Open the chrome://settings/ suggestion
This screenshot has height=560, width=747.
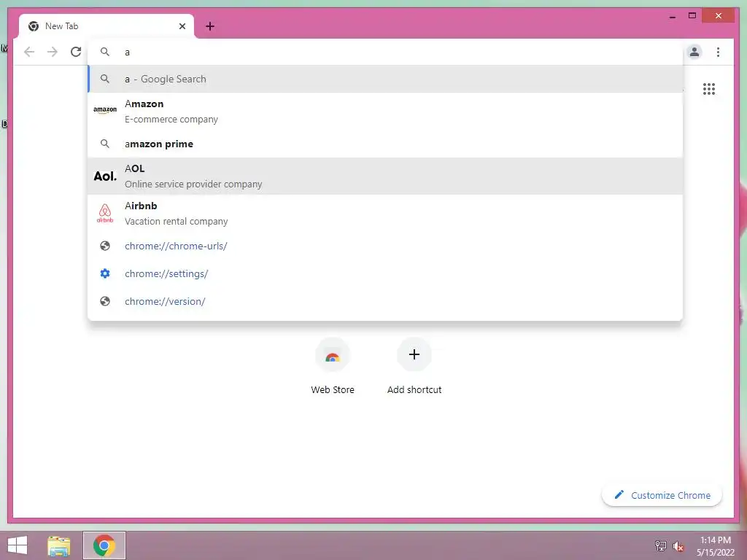385,274
